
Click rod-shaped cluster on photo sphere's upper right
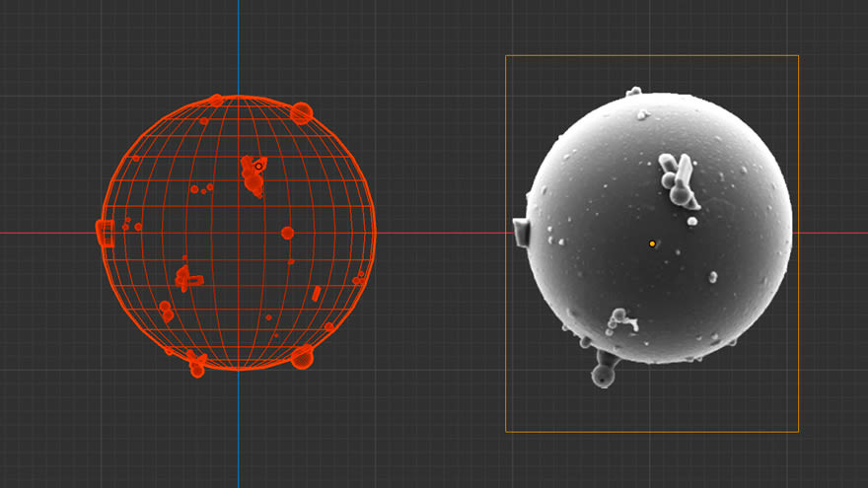pyautogui.click(x=679, y=179)
